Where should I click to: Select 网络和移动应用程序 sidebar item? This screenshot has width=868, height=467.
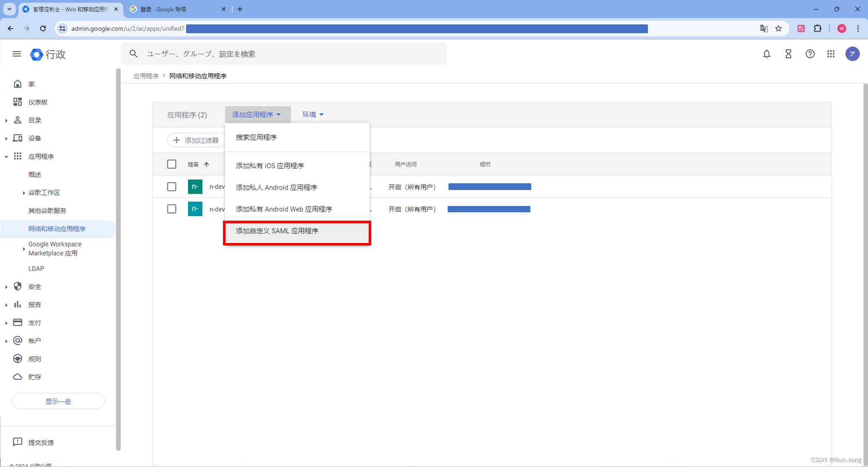(58, 229)
